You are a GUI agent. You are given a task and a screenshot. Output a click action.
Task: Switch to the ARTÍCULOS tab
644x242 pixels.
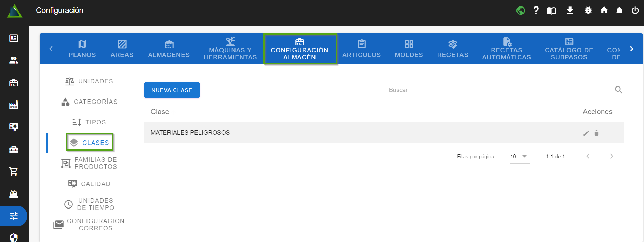361,49
